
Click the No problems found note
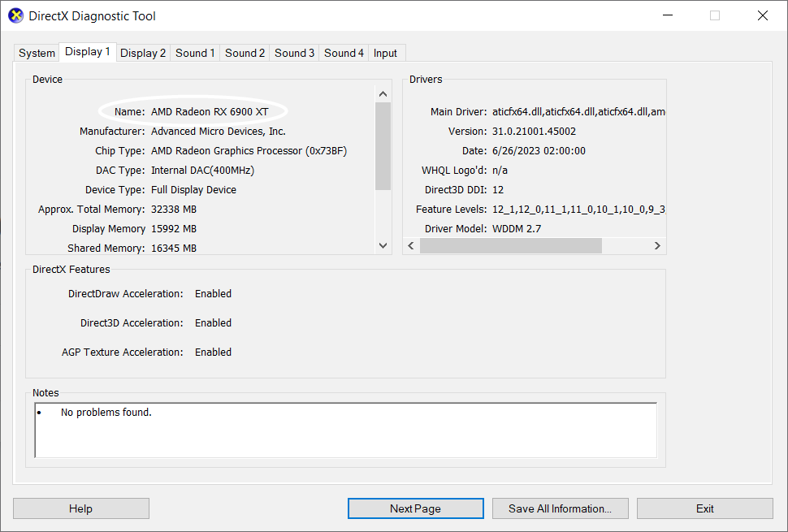pyautogui.click(x=106, y=412)
